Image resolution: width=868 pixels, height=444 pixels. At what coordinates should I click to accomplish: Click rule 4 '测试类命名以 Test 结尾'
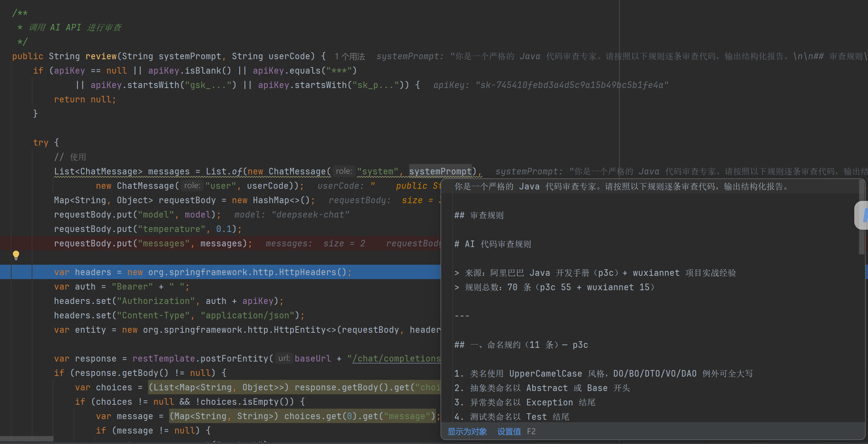[x=512, y=417]
